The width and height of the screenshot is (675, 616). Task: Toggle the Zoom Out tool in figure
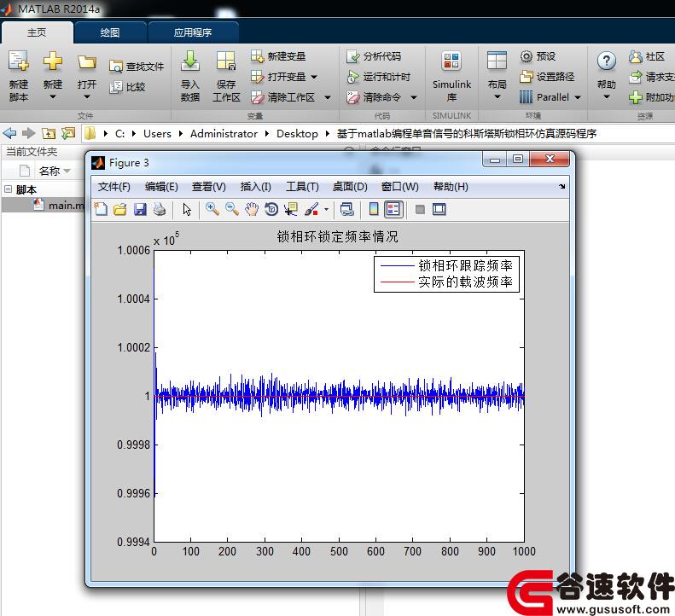pos(232,210)
